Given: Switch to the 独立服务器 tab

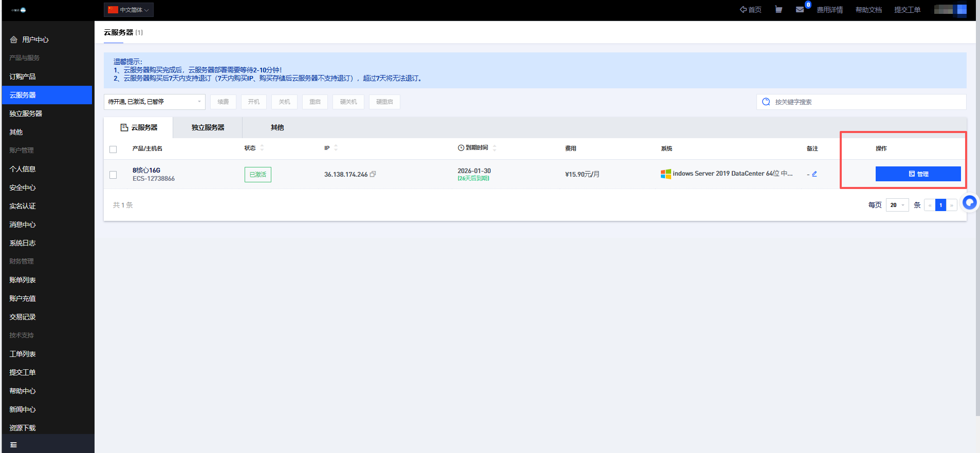Looking at the screenshot, I should [x=208, y=127].
